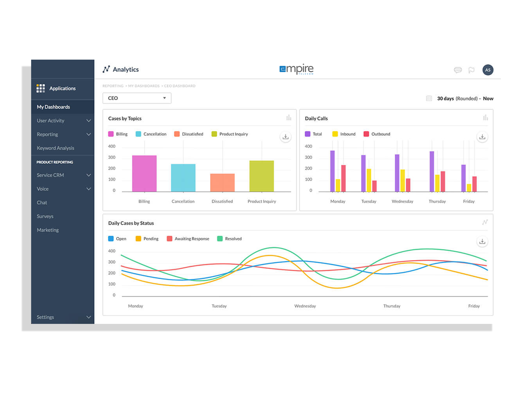Click bar chart icon on Cases by Topics

(x=289, y=118)
